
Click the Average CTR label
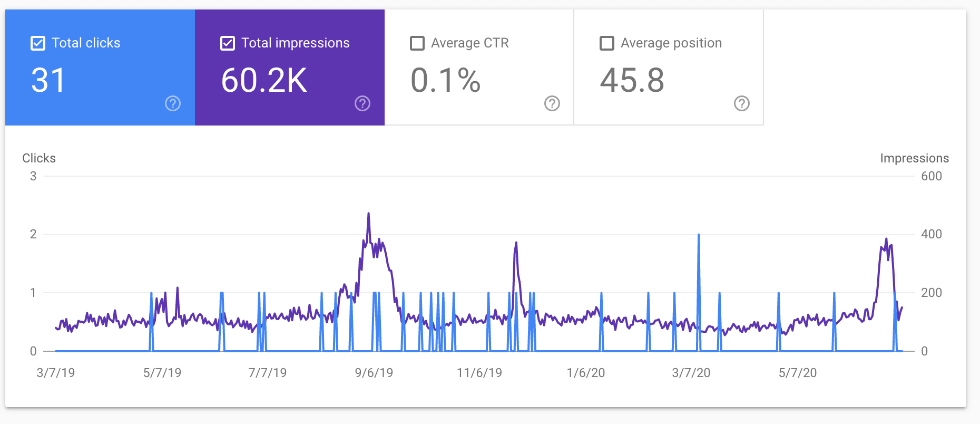pos(470,43)
